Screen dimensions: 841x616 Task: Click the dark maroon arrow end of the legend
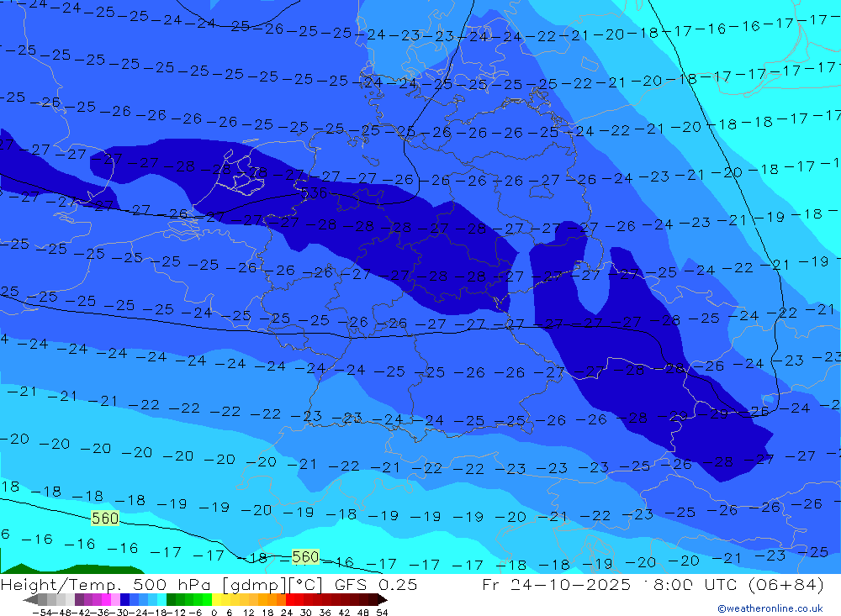(x=383, y=599)
